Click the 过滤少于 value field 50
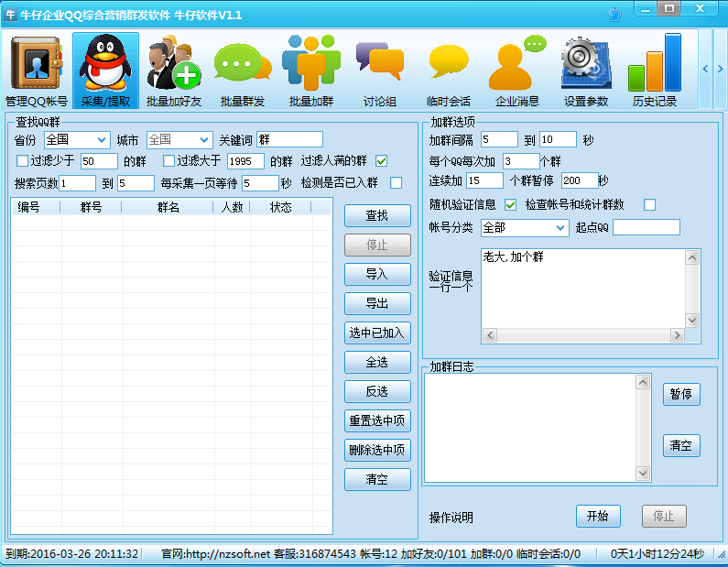The width and height of the screenshot is (728, 567). tap(99, 161)
